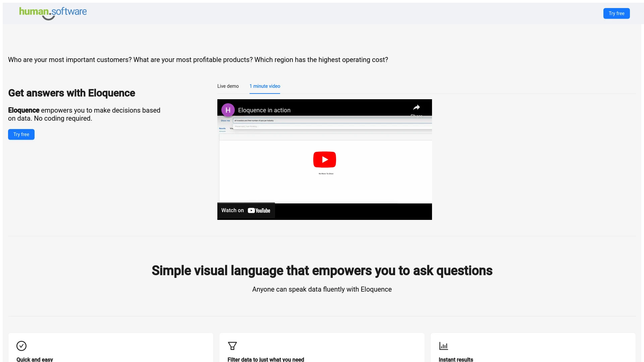Click the Instant results heading
The image size is (644, 362).
point(455,359)
